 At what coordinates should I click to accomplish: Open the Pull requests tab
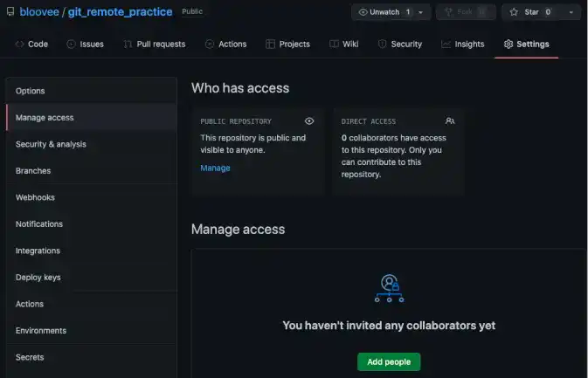click(155, 45)
